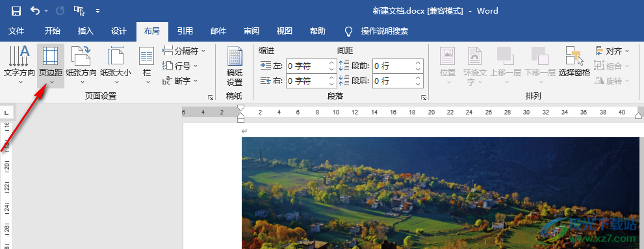The image size is (644, 249).
Task: Open Customize Quick Access Toolbar arrow
Action: 97,11
